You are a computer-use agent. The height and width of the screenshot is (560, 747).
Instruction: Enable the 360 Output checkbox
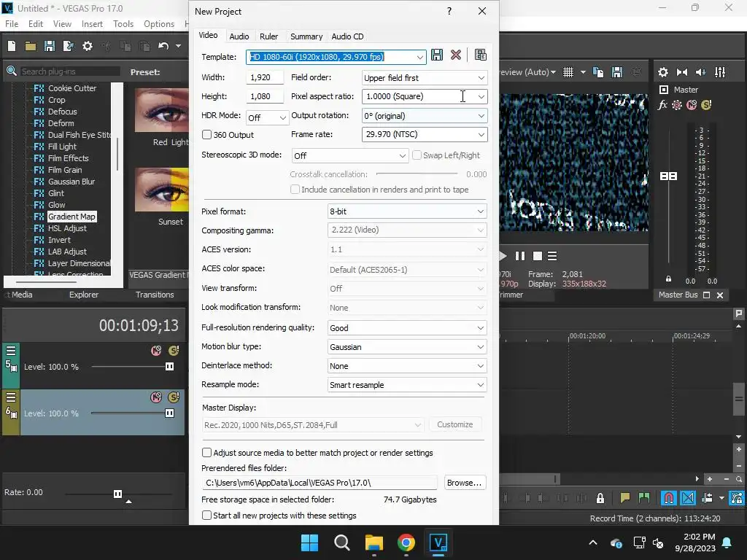(x=206, y=135)
